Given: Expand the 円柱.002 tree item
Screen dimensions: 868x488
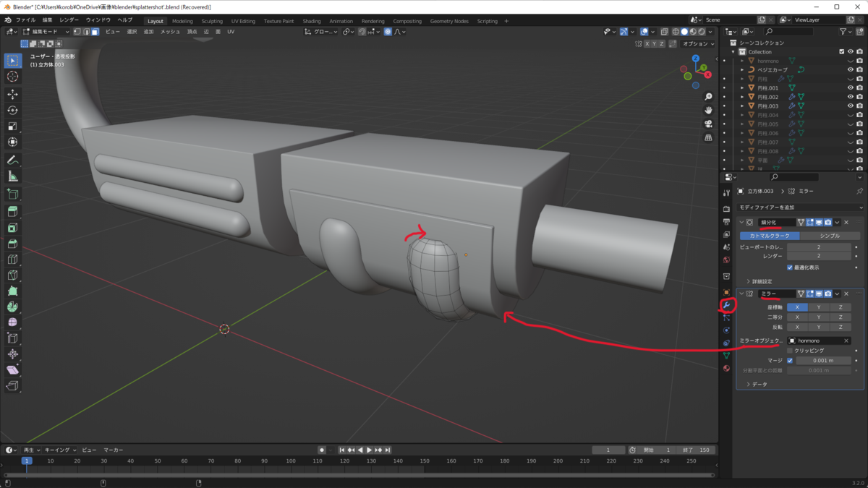Looking at the screenshot, I should 742,97.
